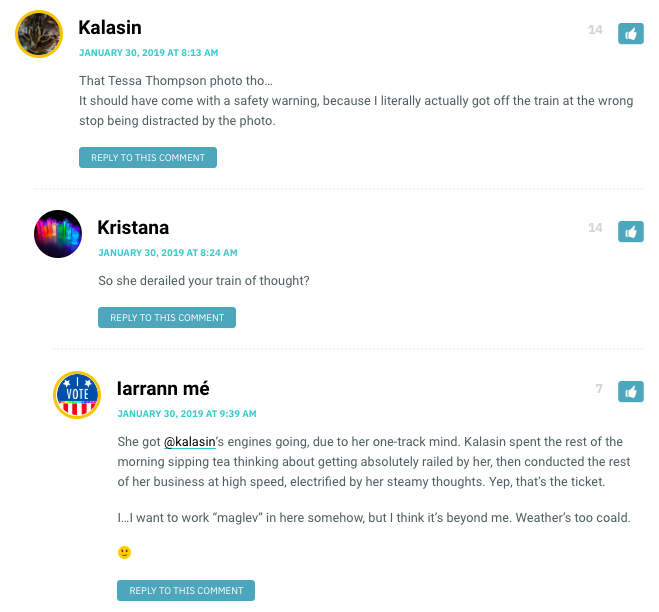
Task: Open Kalasin's cat avatar
Action: 39,34
